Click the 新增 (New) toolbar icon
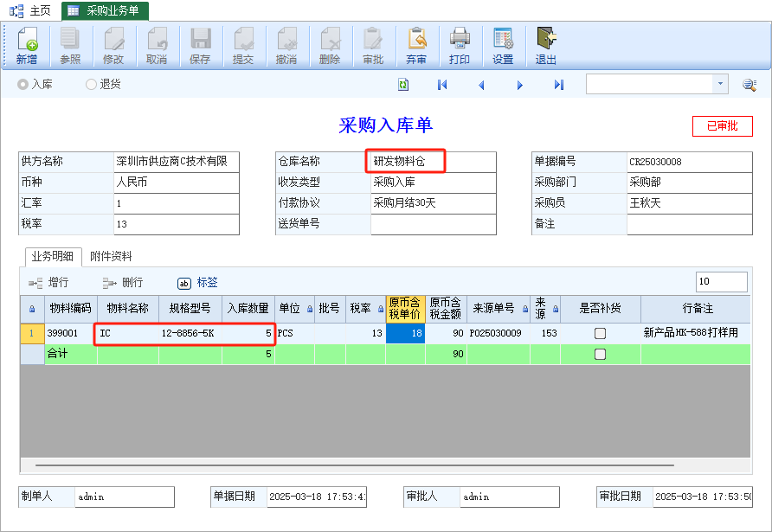The height and width of the screenshot is (532, 772). coord(27,46)
